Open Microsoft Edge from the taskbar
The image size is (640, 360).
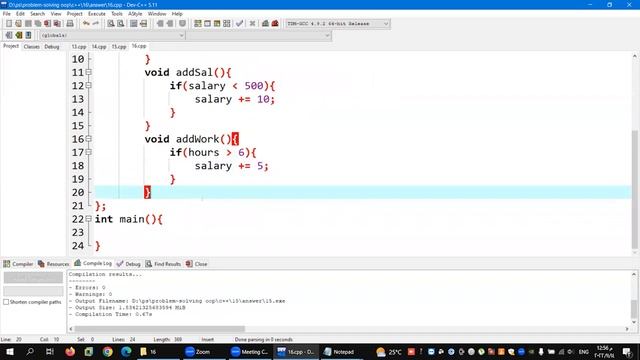pos(126,351)
